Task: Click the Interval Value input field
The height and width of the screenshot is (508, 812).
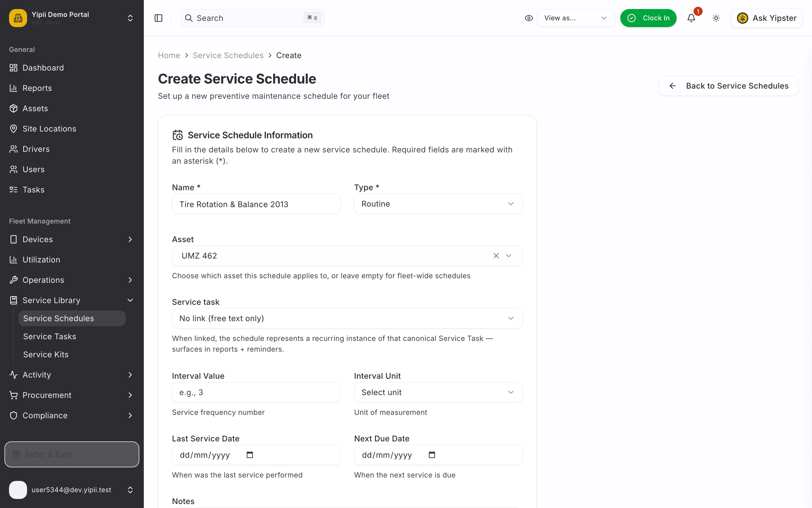Action: [256, 392]
